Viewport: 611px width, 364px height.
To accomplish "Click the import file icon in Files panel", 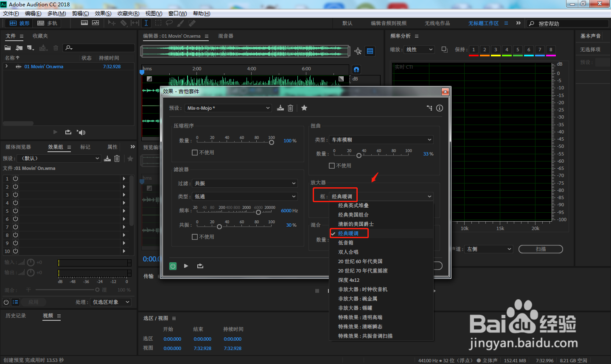I will click(19, 48).
